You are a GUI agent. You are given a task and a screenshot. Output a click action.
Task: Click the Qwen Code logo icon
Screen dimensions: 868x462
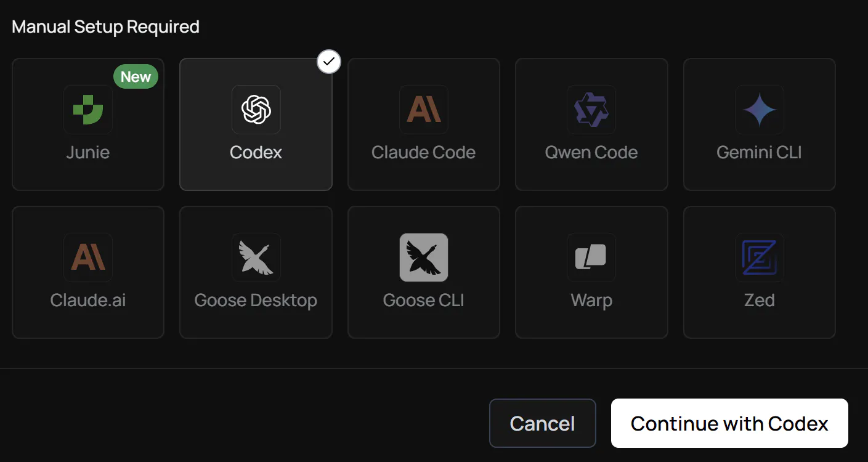[x=591, y=110]
